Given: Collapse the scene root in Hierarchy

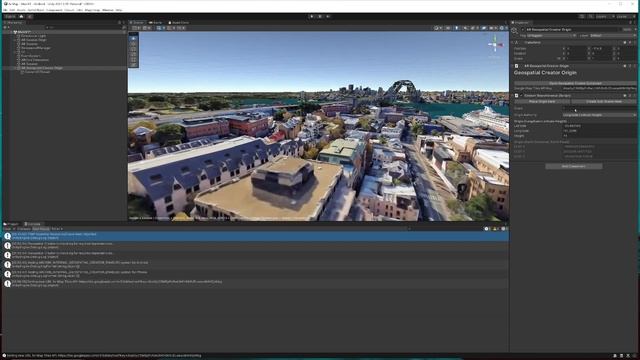Looking at the screenshot, I should coord(11,32).
